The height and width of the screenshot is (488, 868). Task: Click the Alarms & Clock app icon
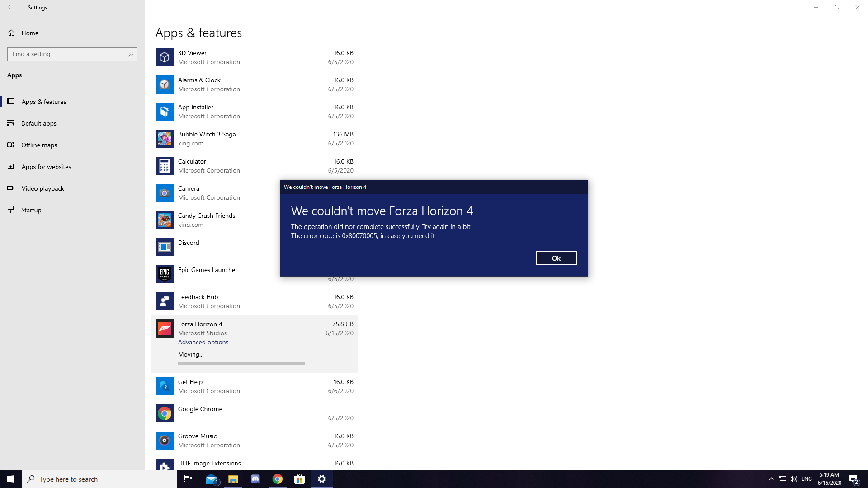(165, 84)
